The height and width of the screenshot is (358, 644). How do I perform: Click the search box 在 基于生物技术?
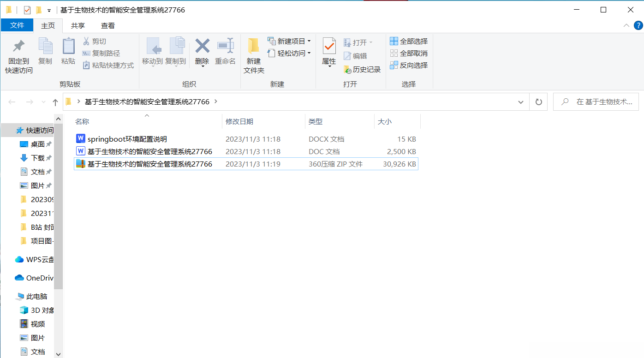pos(596,102)
